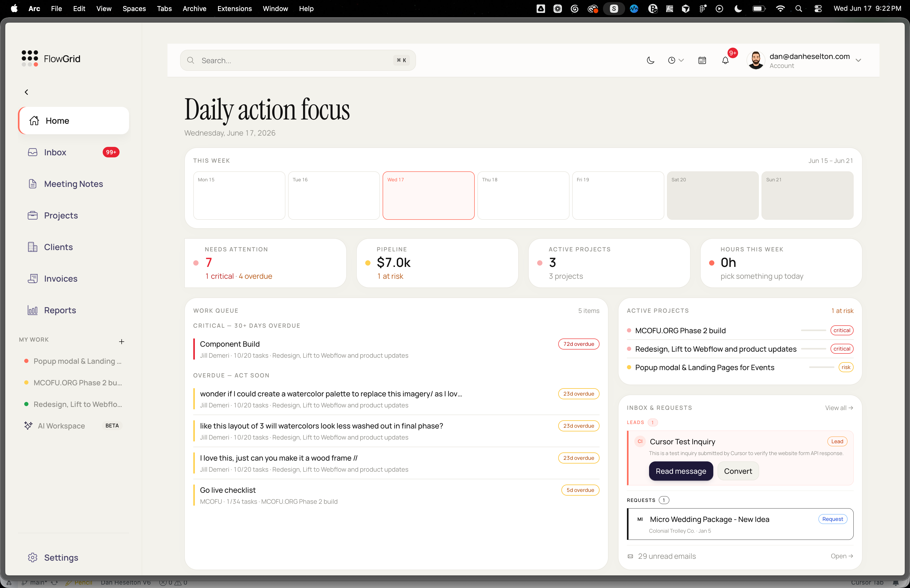Select Sat 20 day card

713,196
